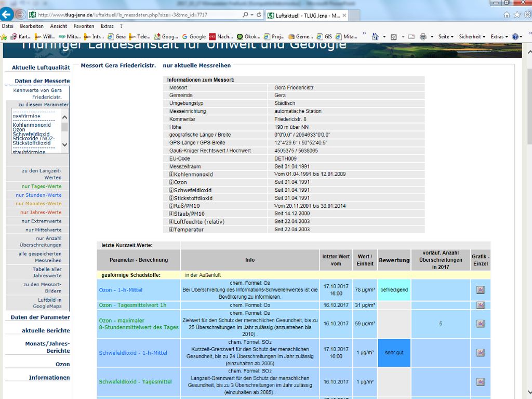Open the Aktuelle Luftqualität sidebar link
Screen dimensions: 532x399
pyautogui.click(x=41, y=68)
